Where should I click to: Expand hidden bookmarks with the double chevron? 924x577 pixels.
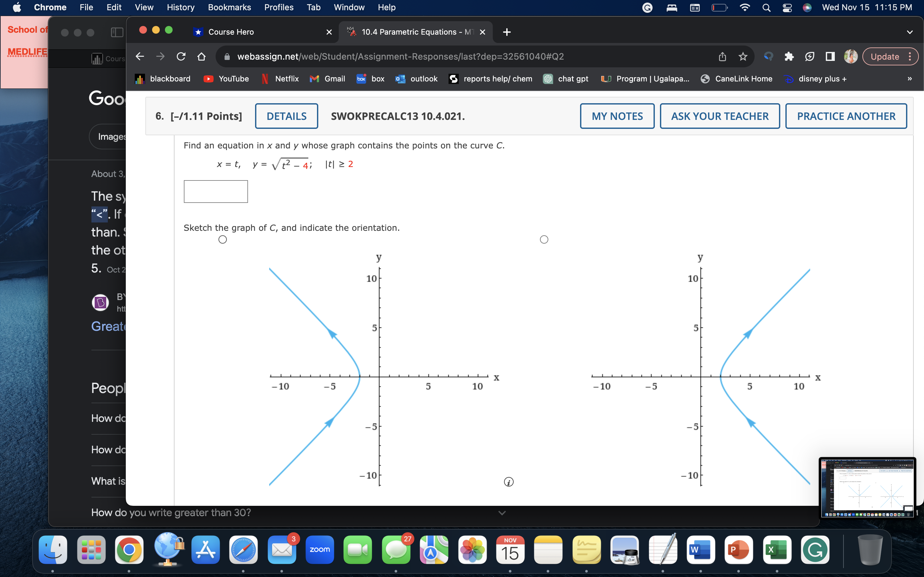pyautogui.click(x=910, y=79)
